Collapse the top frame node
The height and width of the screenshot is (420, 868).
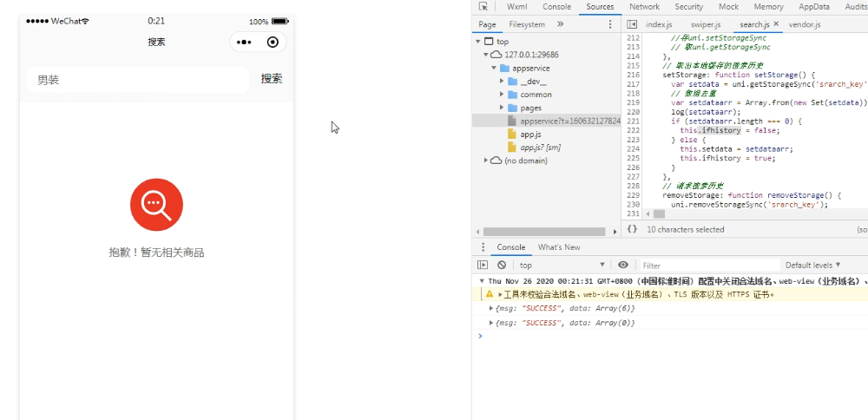pyautogui.click(x=477, y=42)
